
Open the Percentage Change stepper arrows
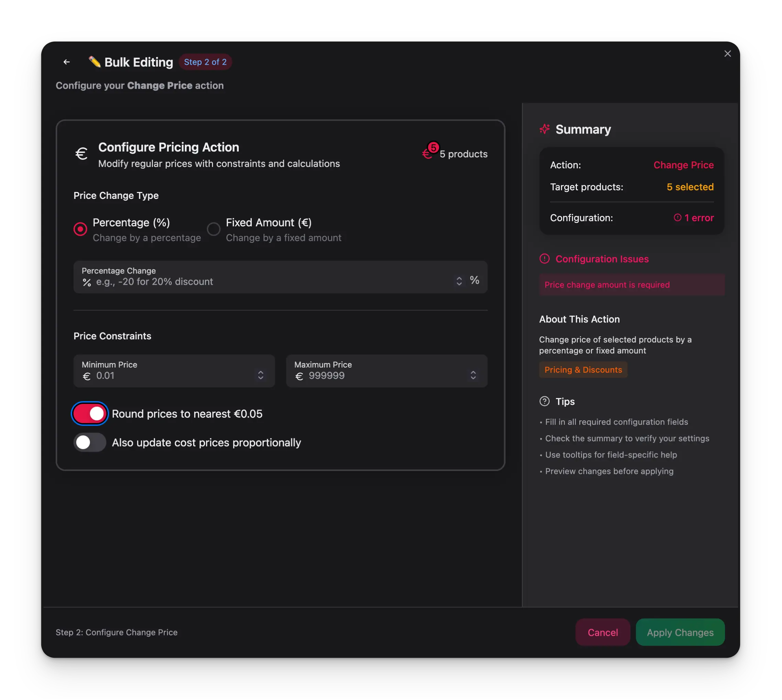459,281
